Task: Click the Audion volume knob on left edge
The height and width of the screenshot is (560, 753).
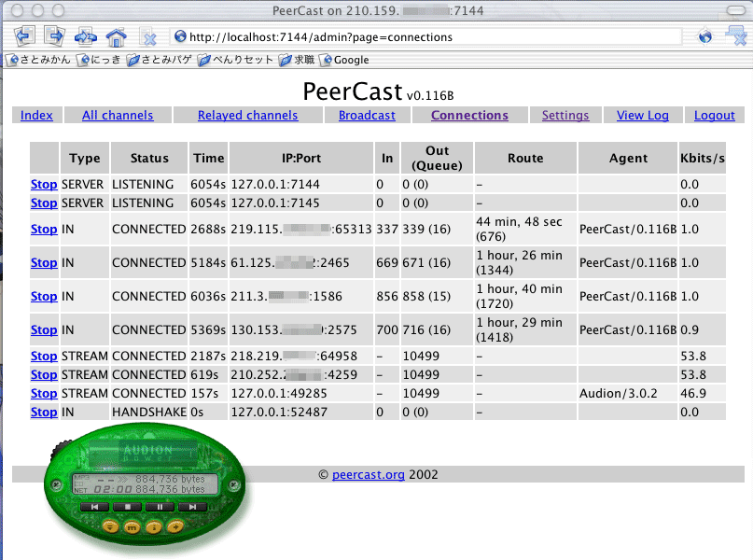Action: click(61, 448)
